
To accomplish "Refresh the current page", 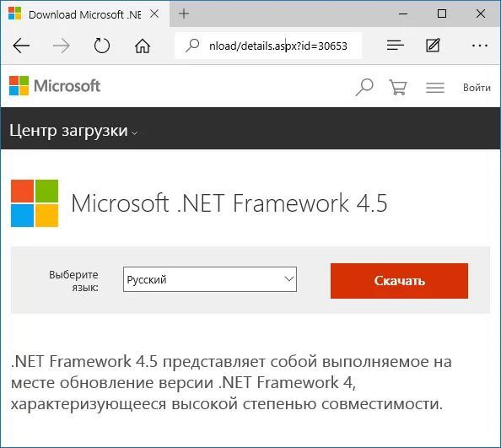I will 101,46.
